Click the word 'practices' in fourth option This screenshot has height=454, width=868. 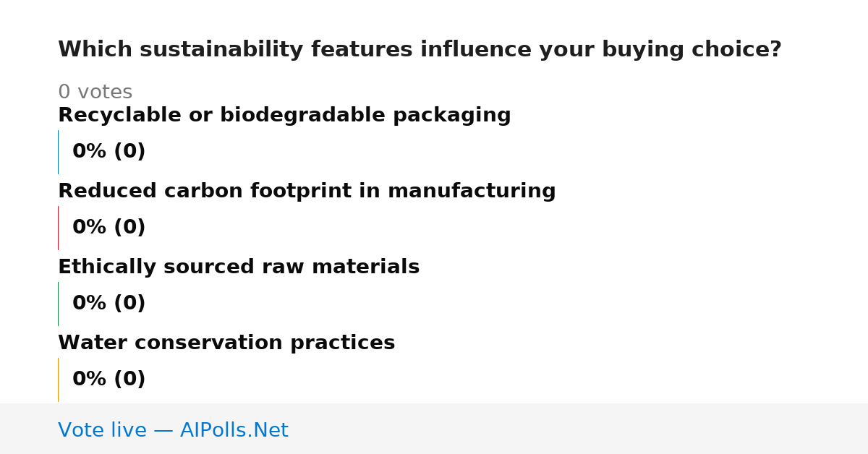343,343
